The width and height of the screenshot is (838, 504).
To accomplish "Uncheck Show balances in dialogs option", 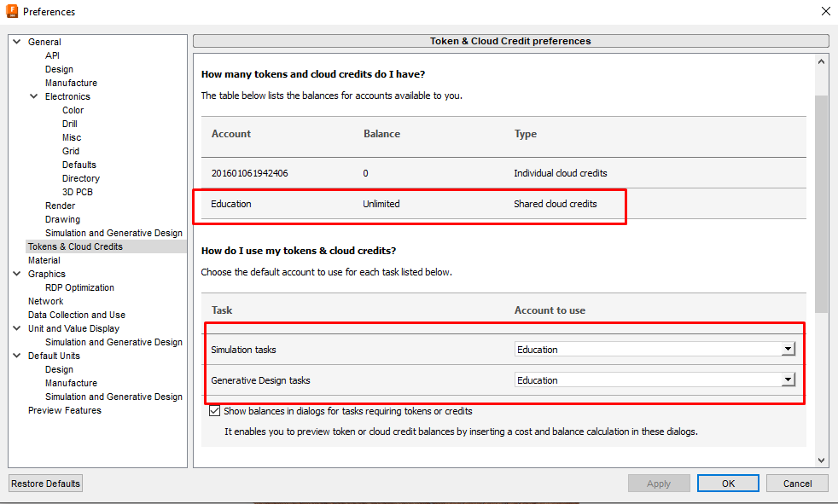I will point(214,411).
